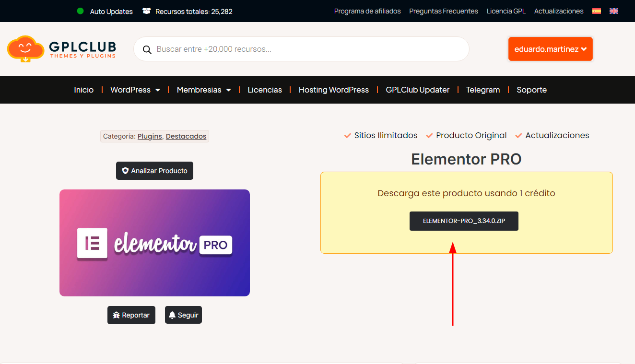Switch site language to Spanish flag
The height and width of the screenshot is (364, 635).
tap(597, 11)
